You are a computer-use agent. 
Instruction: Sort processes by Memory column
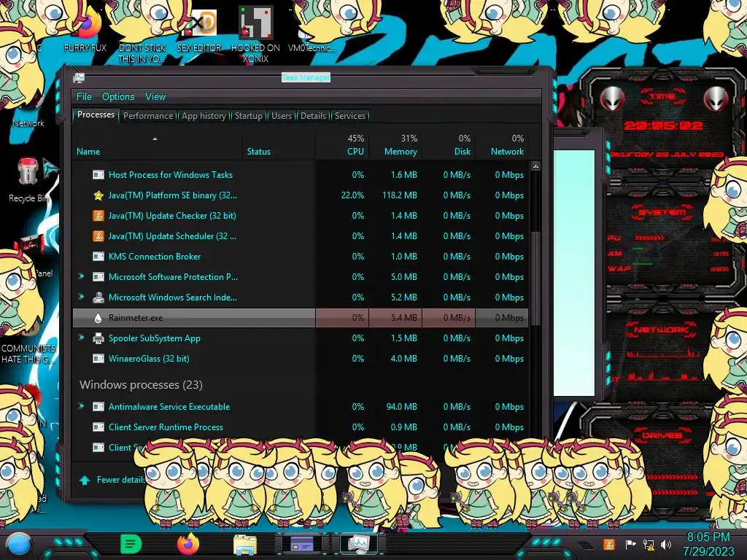[x=395, y=145]
